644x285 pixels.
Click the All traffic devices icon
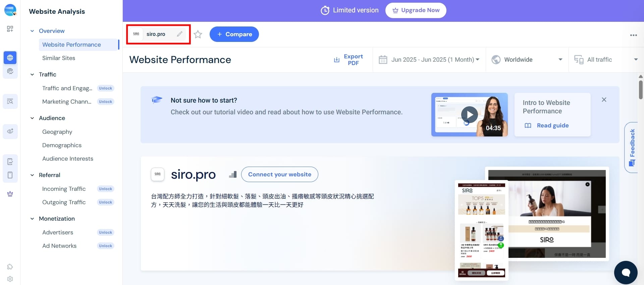[579, 60]
